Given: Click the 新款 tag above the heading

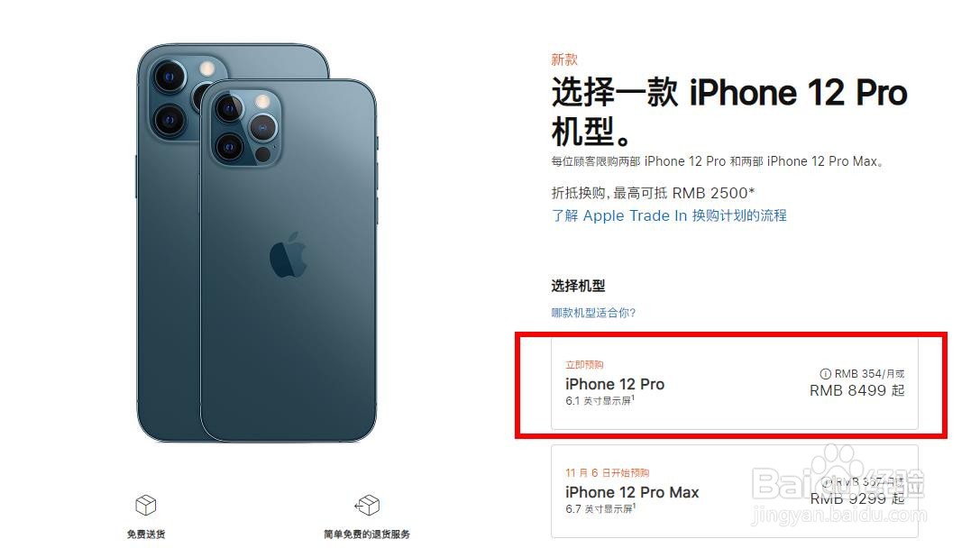Looking at the screenshot, I should coord(564,60).
